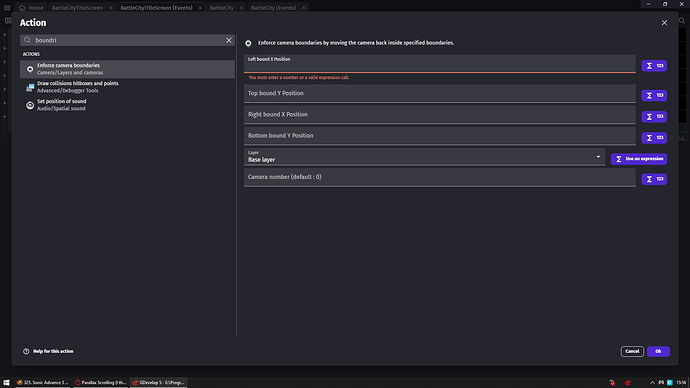Screen dimensions: 690x388
Task: Click the Cancel button
Action: point(632,351)
